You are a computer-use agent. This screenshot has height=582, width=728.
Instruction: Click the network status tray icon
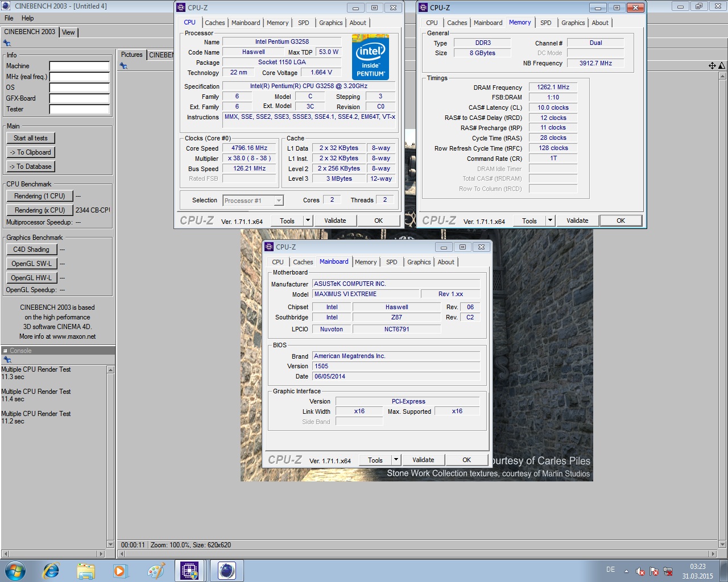point(668,572)
